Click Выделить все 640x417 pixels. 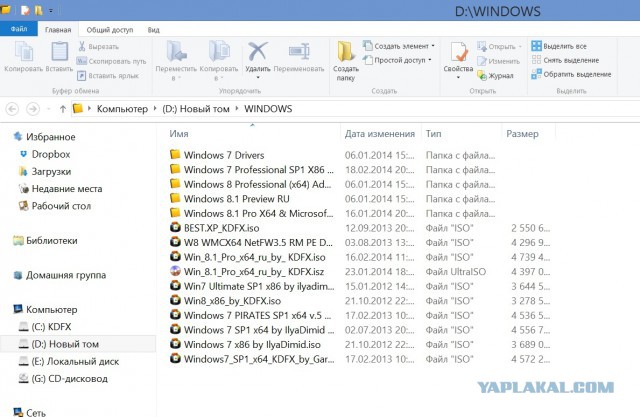point(558,46)
